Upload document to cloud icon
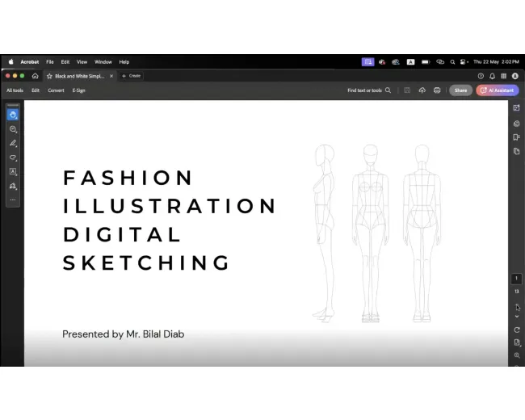Screen dimensions: 525x420 tap(422, 90)
